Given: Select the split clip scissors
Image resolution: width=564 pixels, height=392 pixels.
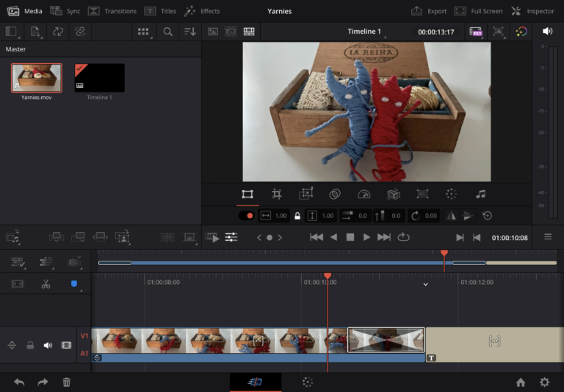Looking at the screenshot, I should tap(46, 284).
